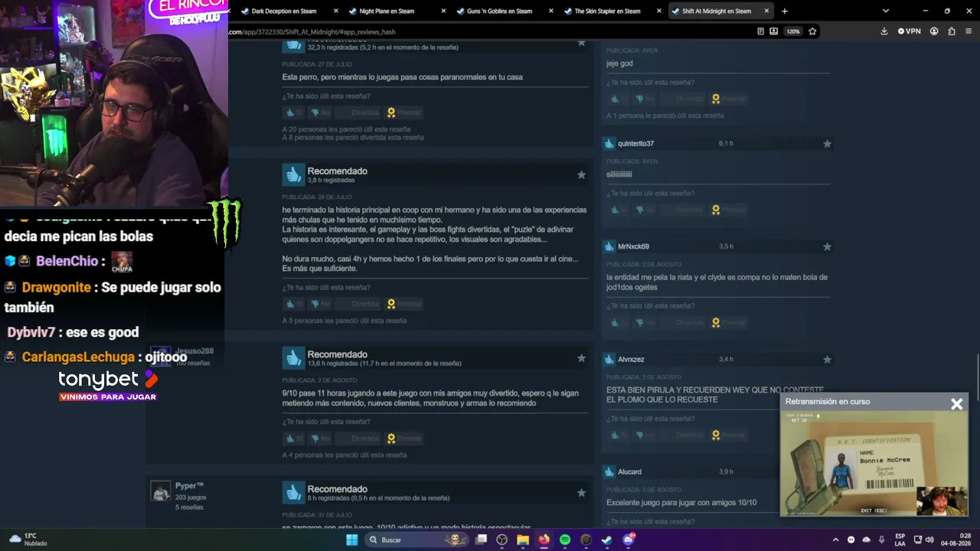980x551 pixels.
Task: Vote No on the 28 de julio coop review
Action: [321, 304]
